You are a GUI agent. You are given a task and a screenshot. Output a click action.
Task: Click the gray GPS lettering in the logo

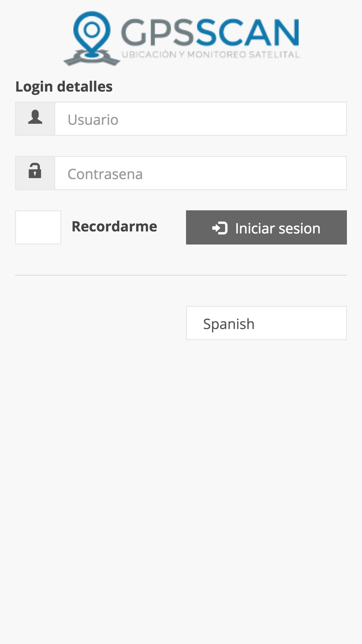pos(158,33)
